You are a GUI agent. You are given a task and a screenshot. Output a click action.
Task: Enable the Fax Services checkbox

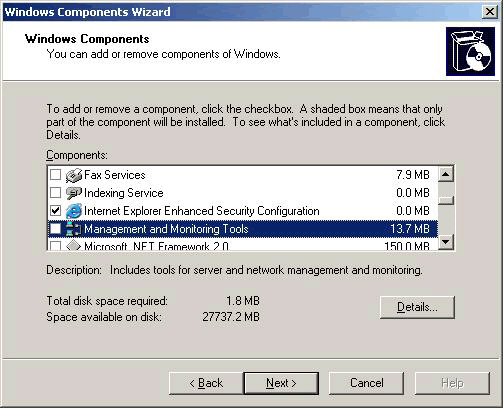55,175
